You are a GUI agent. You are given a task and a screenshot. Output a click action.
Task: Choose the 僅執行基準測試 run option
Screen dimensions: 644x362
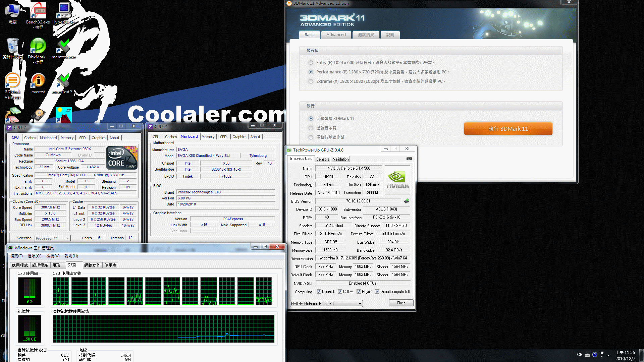click(x=311, y=137)
